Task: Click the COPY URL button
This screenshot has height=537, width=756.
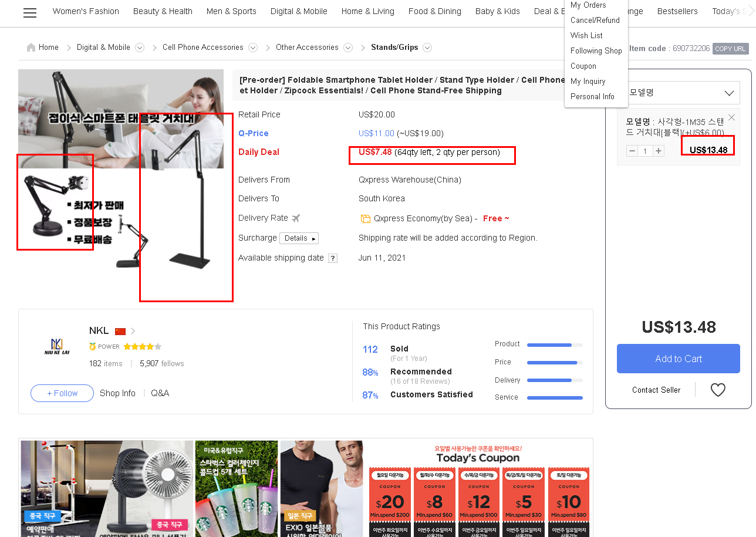Action: [731, 49]
